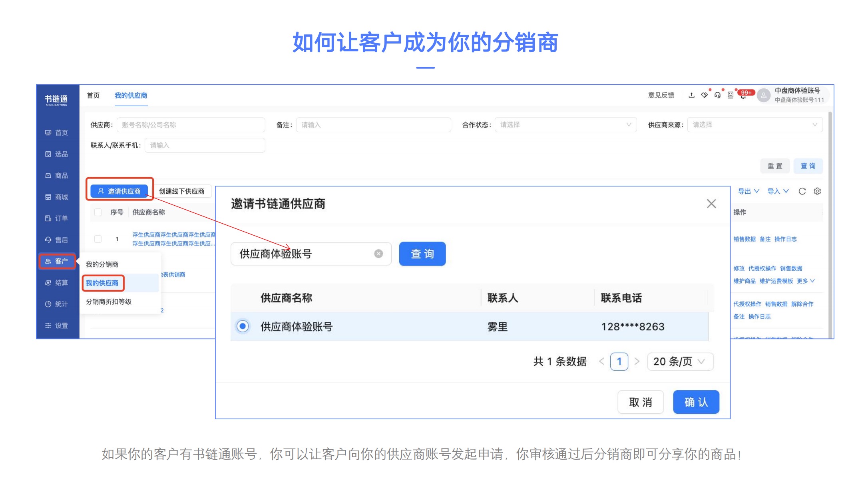The width and height of the screenshot is (868, 488).
Task: Open table column settings gear
Action: pos(817,191)
